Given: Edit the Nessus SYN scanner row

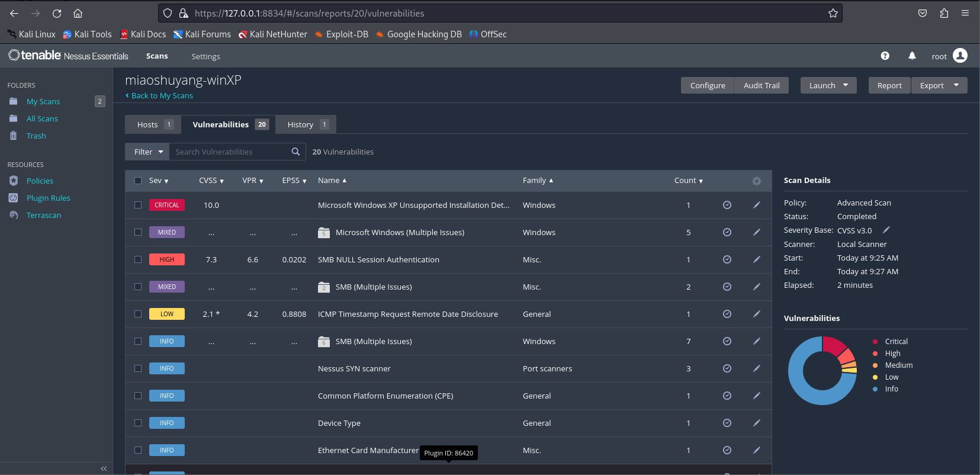Looking at the screenshot, I should [756, 368].
